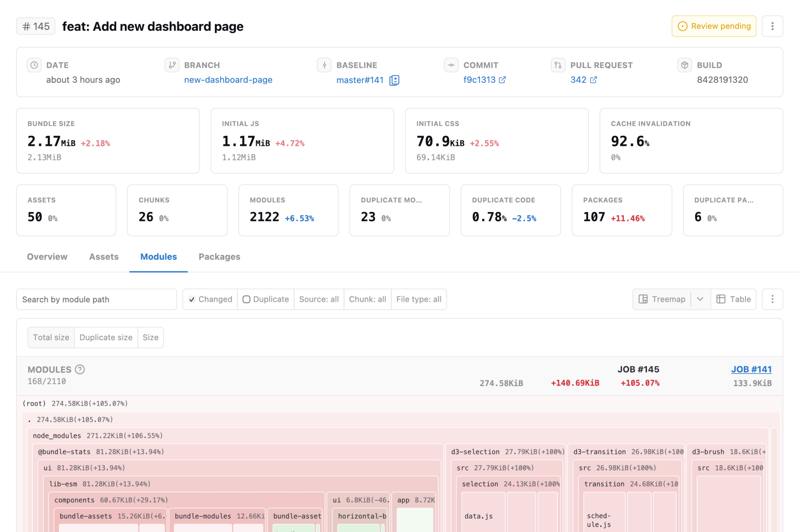Open the job options kebab menu
The image size is (799, 532).
click(772, 26)
